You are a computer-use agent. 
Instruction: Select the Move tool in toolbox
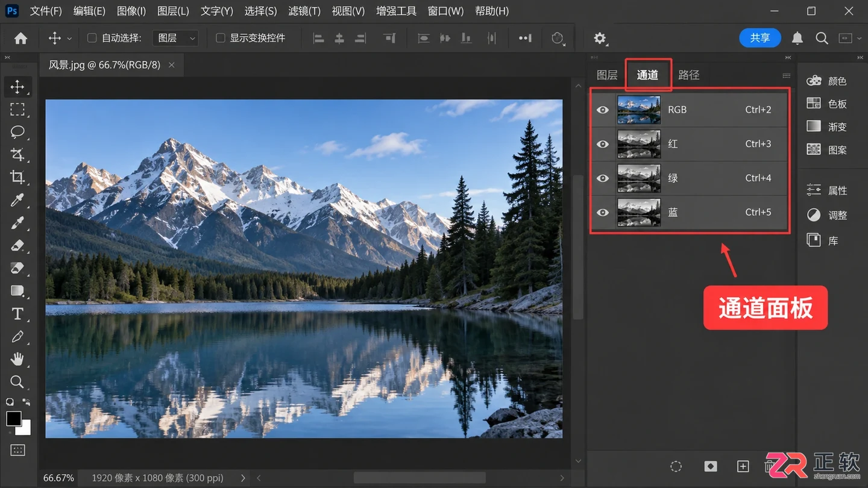[17, 87]
